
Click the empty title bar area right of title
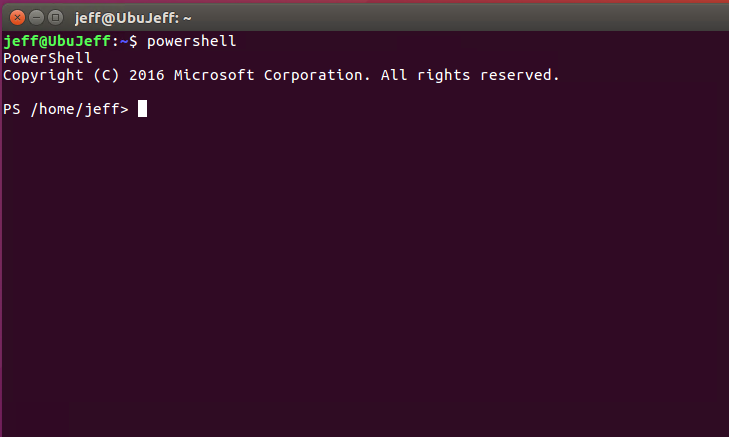[x=460, y=18]
